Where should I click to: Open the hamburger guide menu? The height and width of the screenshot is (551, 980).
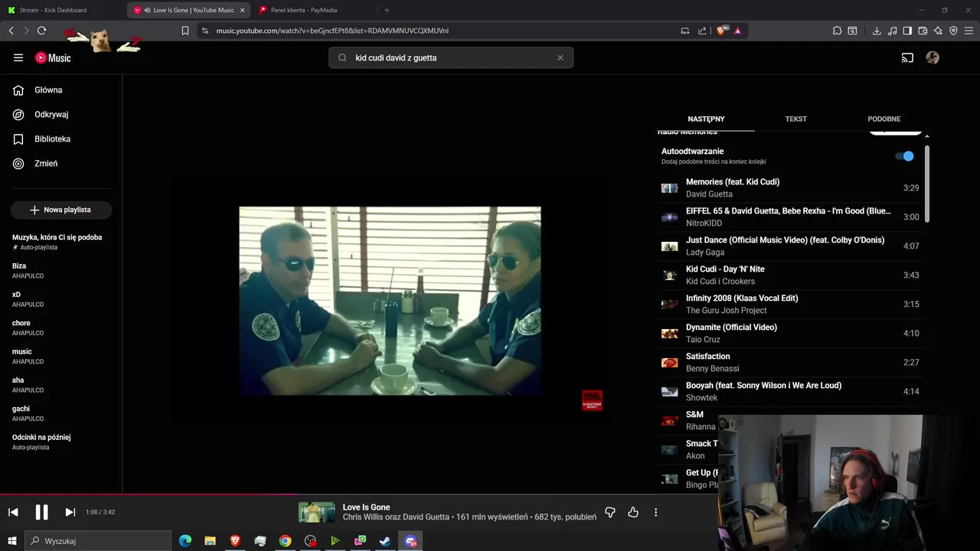[x=18, y=57]
